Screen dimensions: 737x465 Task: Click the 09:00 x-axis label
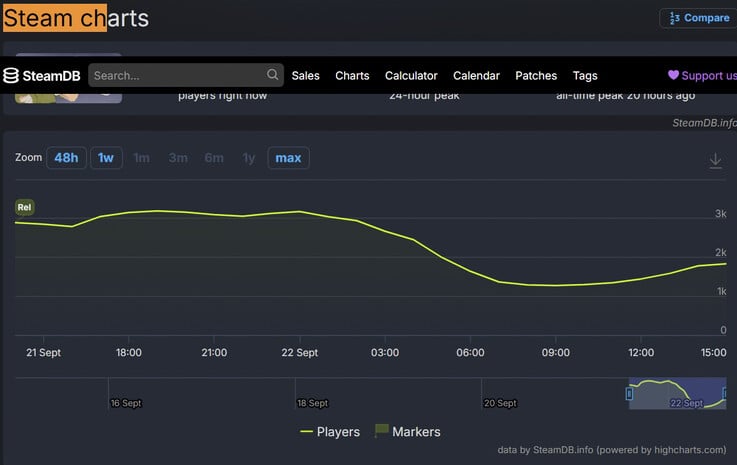point(556,352)
